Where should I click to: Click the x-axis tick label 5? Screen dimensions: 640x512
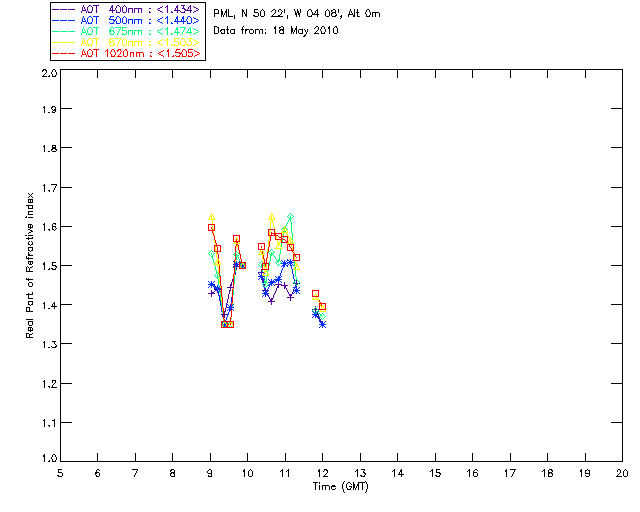point(60,473)
